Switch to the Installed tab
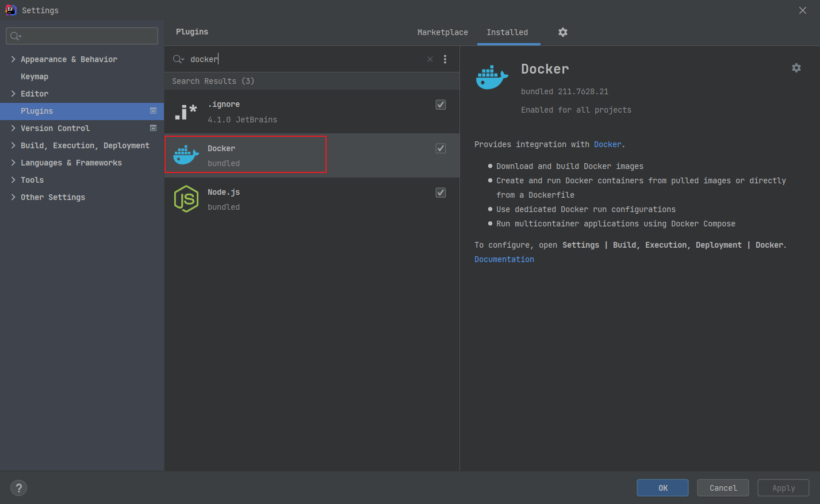Image resolution: width=820 pixels, height=504 pixels. [x=508, y=32]
